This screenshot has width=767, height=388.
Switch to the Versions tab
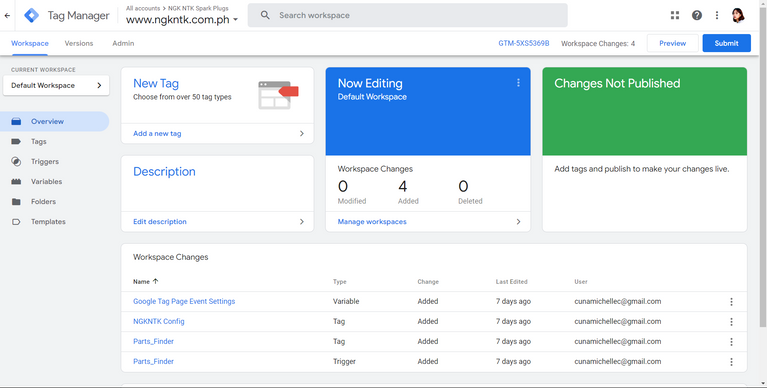79,43
